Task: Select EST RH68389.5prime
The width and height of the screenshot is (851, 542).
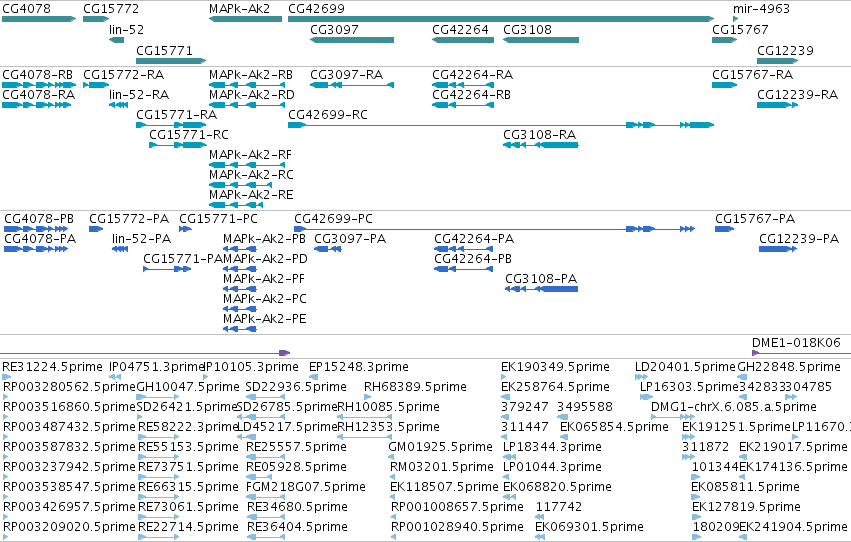Action: click(415, 387)
